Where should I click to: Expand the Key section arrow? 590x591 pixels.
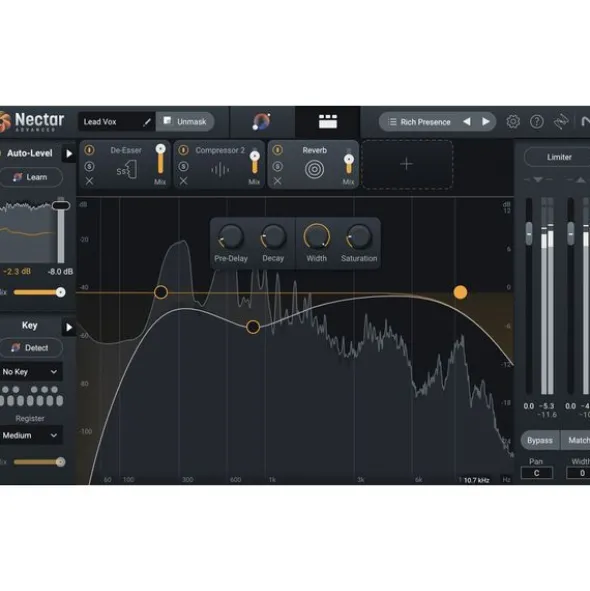[69, 327]
